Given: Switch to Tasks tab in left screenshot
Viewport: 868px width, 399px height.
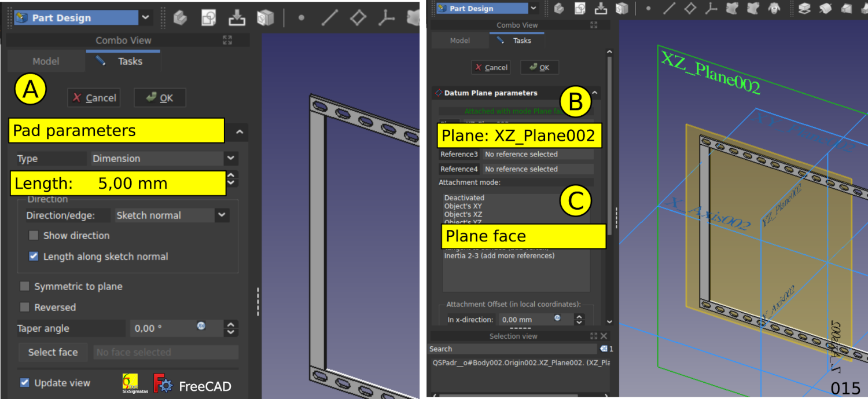Looking at the screenshot, I should tap(123, 61).
